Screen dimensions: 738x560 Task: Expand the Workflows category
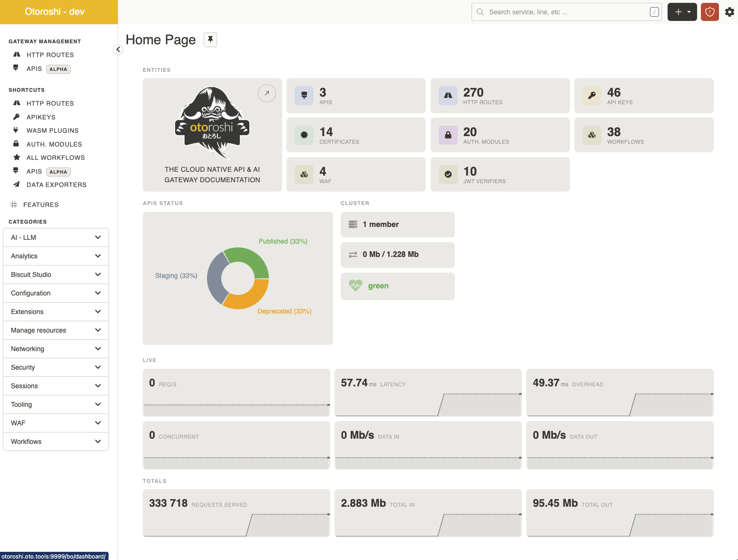click(56, 442)
